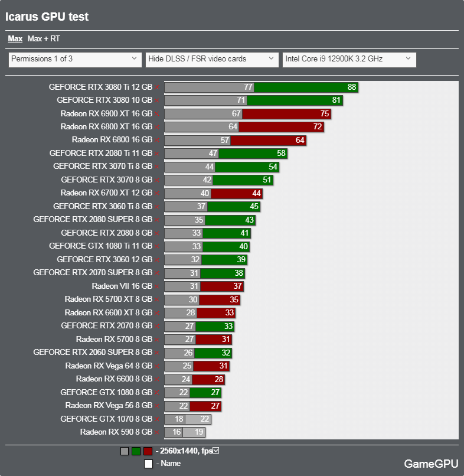Click the Icarus GPU test heading

pyautogui.click(x=47, y=17)
